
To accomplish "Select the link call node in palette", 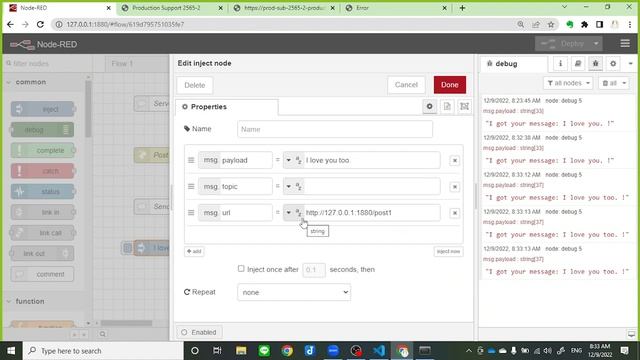I will (42, 233).
